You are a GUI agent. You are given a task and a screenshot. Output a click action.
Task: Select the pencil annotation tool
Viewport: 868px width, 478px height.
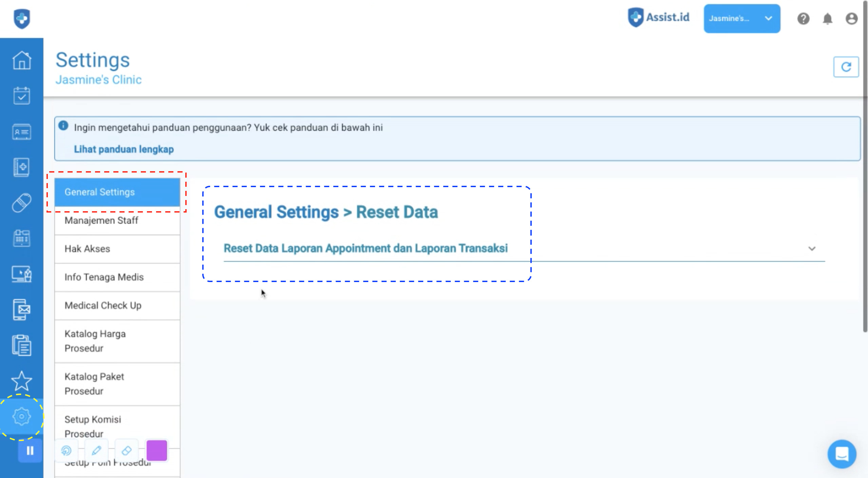coord(96,451)
